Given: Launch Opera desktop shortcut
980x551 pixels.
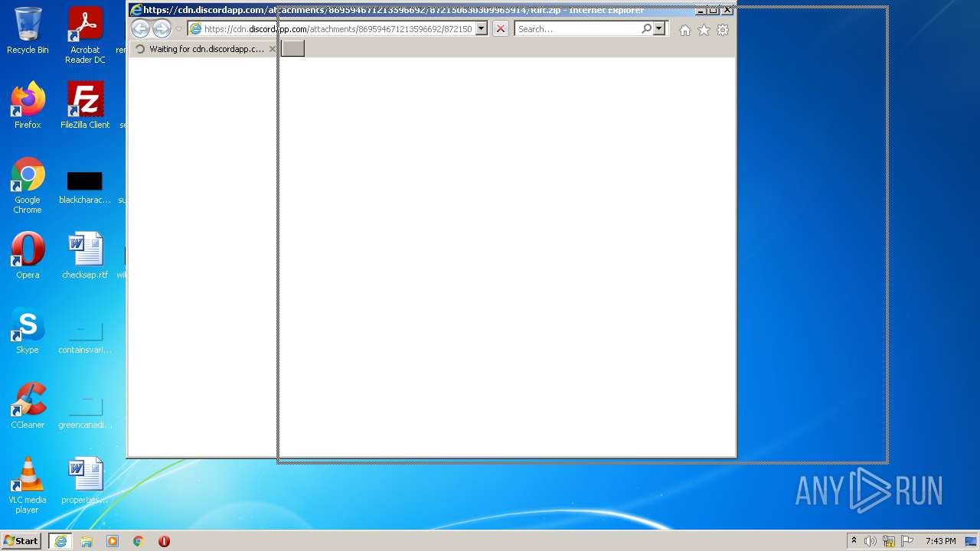Looking at the screenshot, I should 28,256.
